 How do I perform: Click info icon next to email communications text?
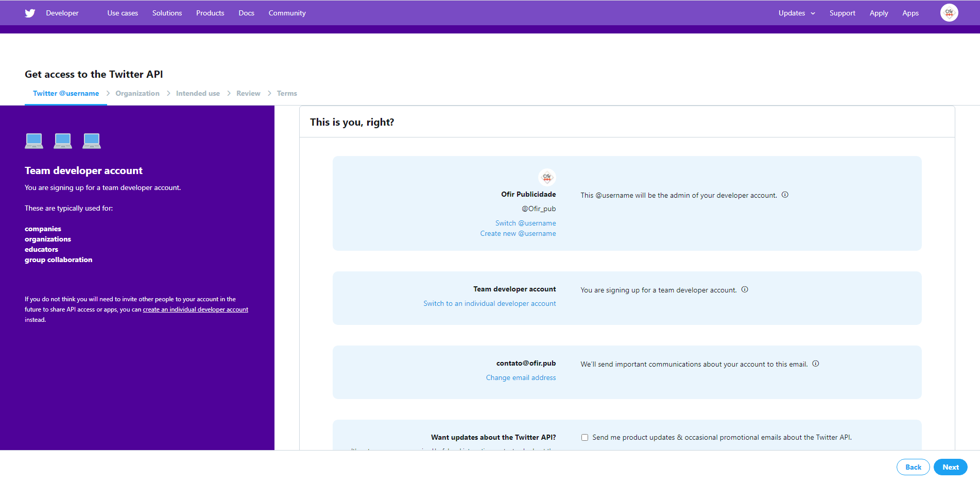pos(816,364)
